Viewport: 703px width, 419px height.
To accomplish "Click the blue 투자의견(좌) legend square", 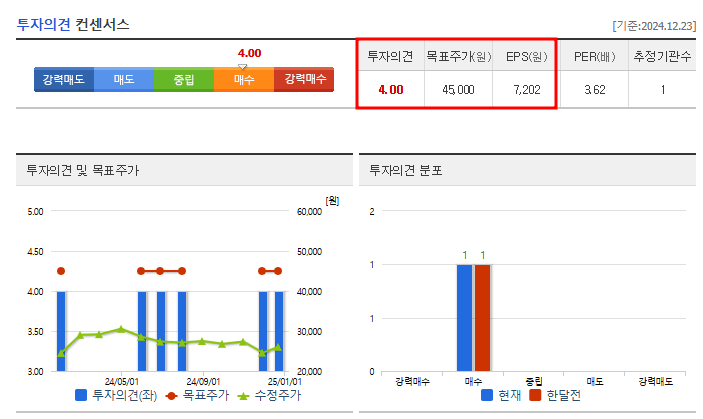I will tap(81, 395).
